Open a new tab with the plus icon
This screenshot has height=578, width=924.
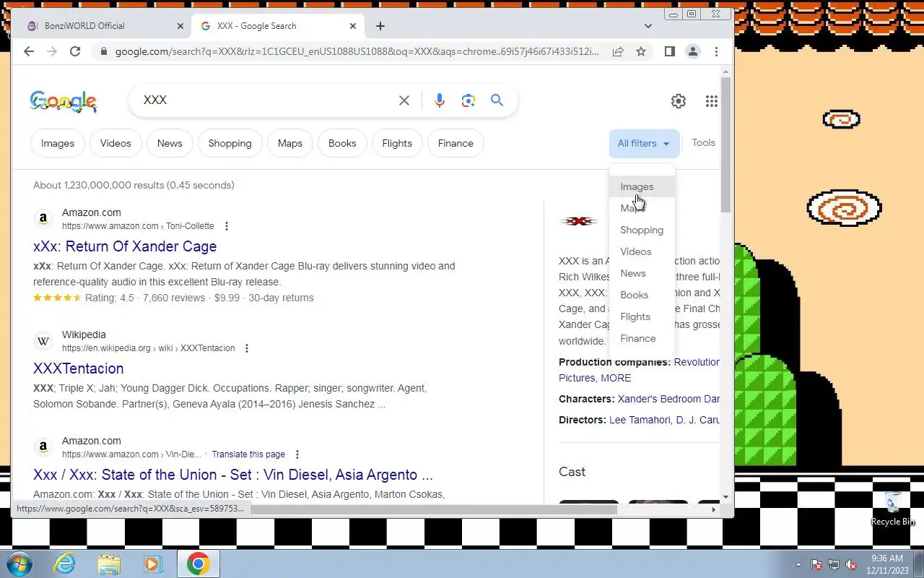[380, 26]
